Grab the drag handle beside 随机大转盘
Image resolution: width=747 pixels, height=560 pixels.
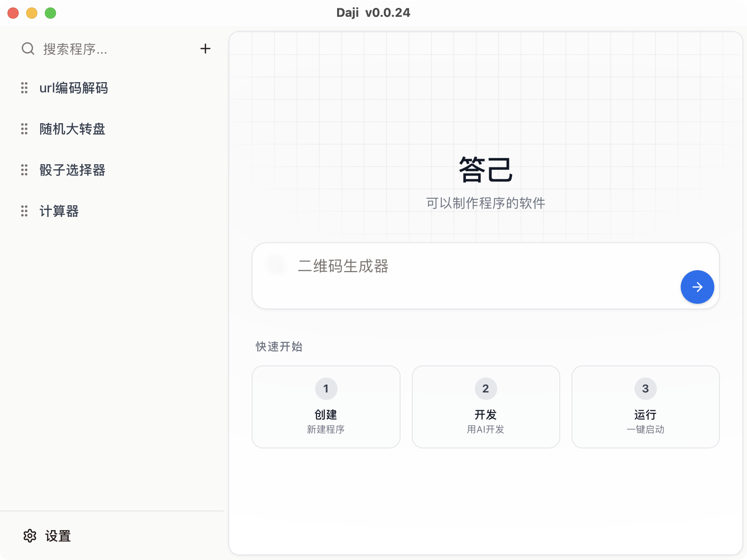click(x=24, y=129)
